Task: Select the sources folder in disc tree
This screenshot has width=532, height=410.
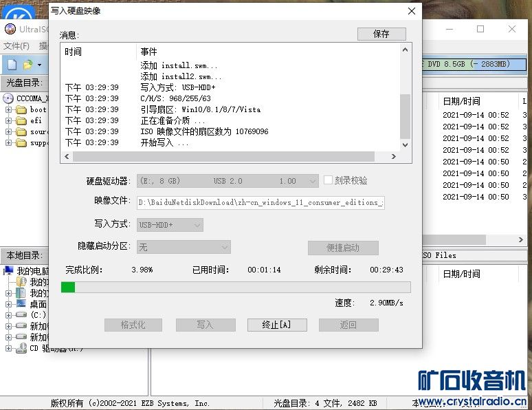Action: (21, 132)
